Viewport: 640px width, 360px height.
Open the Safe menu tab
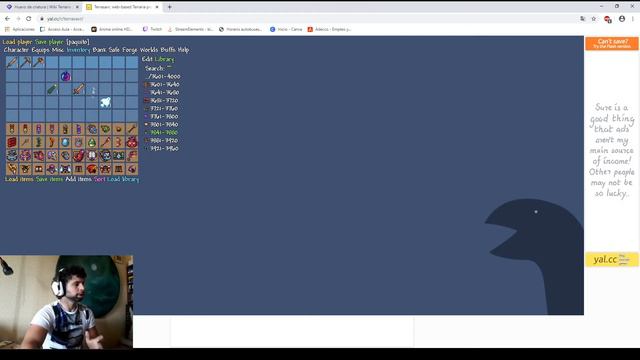coord(114,50)
